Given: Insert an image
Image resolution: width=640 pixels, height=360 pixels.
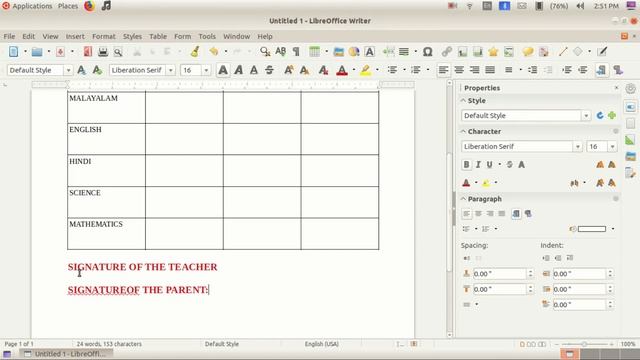Looking at the screenshot, I should [338, 52].
